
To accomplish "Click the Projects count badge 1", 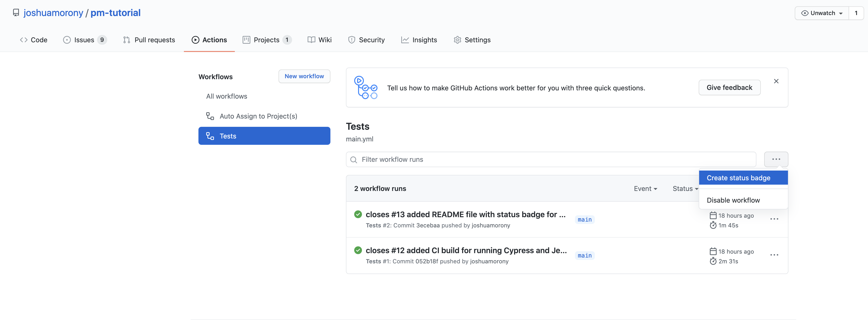I will (x=287, y=40).
